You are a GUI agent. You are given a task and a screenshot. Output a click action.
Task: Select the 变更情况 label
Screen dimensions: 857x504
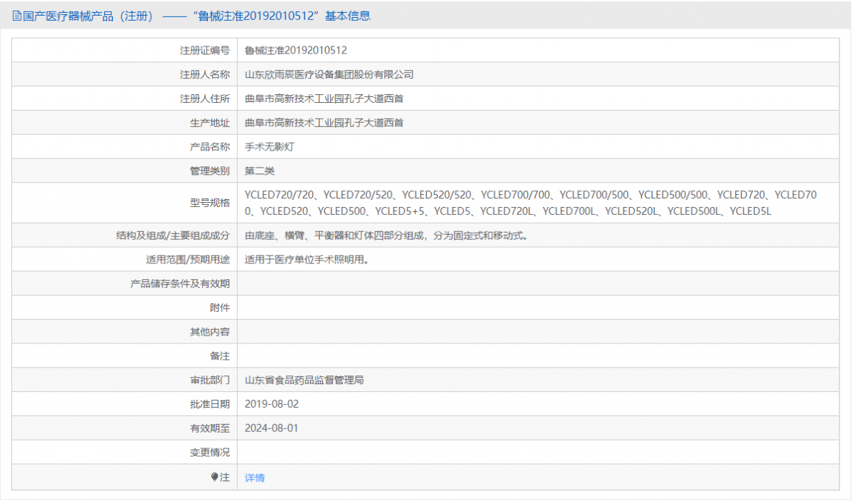pos(210,453)
